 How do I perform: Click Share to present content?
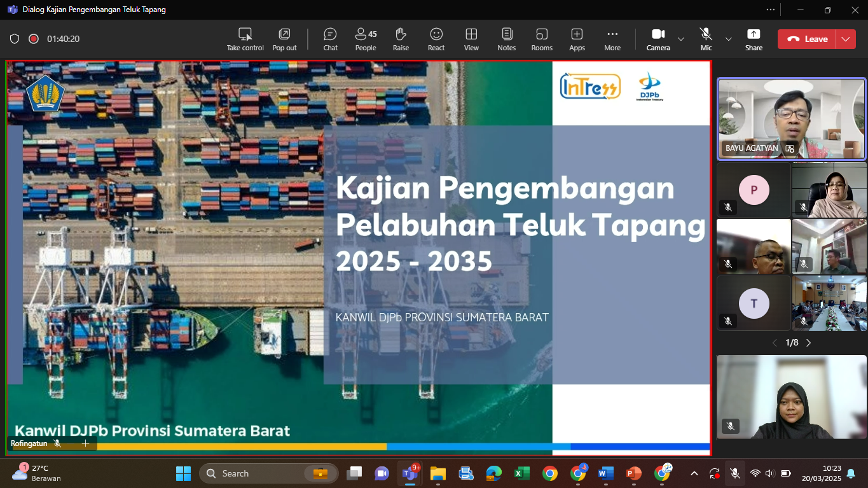coord(754,39)
